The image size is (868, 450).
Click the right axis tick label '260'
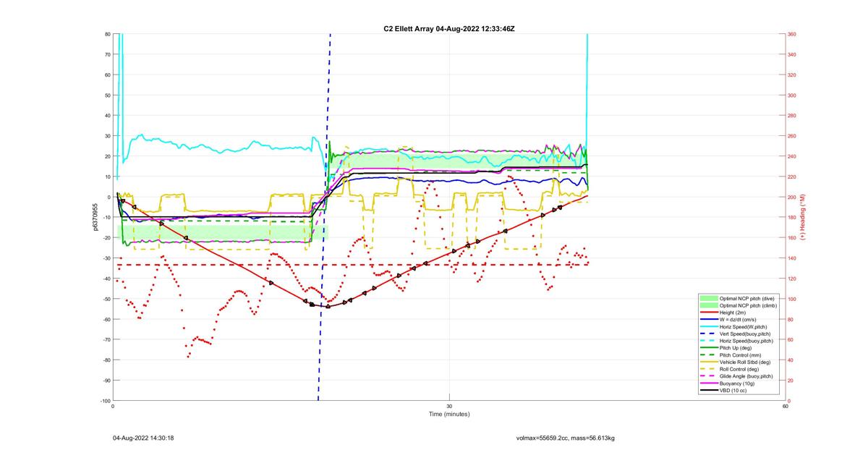tap(793, 135)
